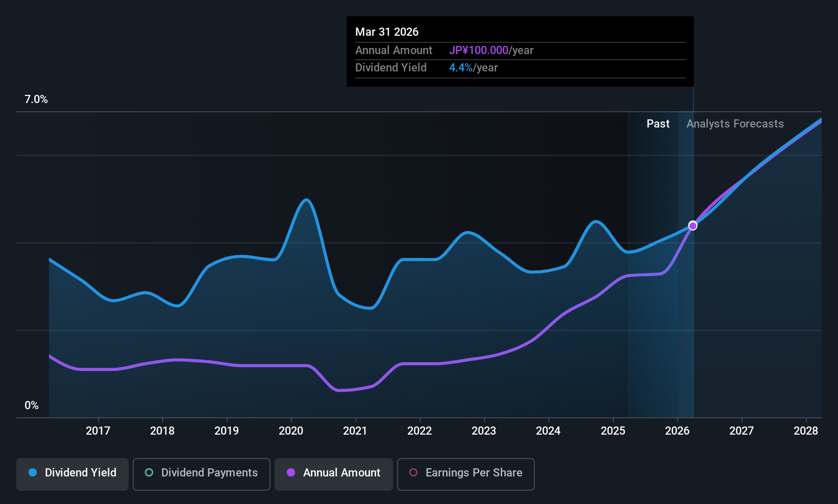Toggle the Dividend Yield series
Image resolution: width=838 pixels, height=504 pixels.
pyautogui.click(x=72, y=473)
